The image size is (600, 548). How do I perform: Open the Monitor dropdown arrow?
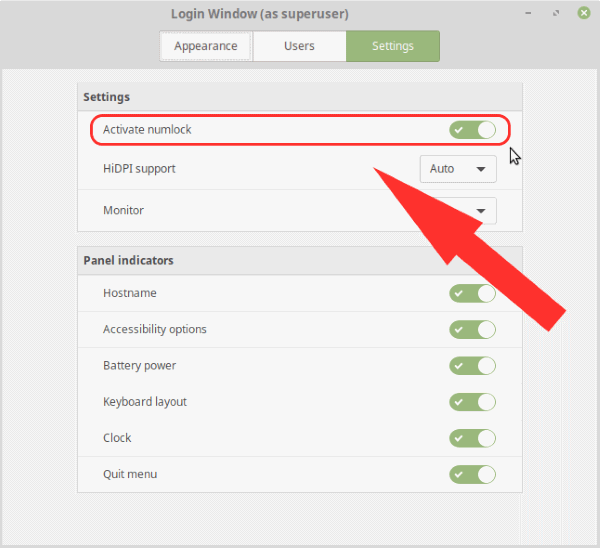point(481,211)
